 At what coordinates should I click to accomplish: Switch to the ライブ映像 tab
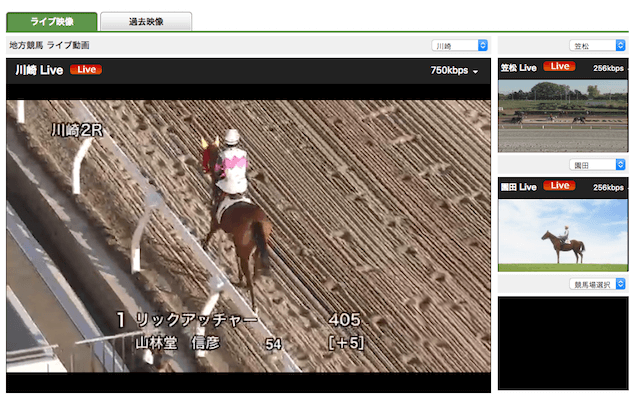(x=52, y=22)
